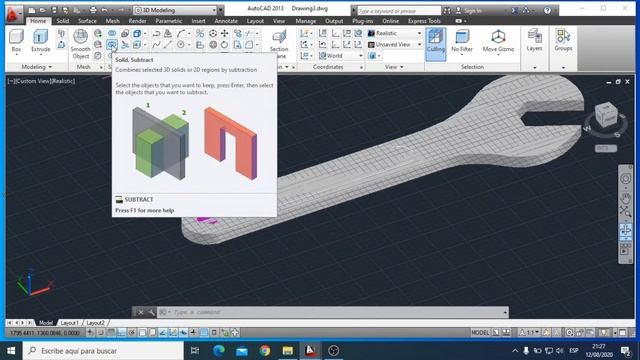Screen dimensions: 640x360
Task: Open the Annotate ribbon tab
Action: pyautogui.click(x=226, y=21)
